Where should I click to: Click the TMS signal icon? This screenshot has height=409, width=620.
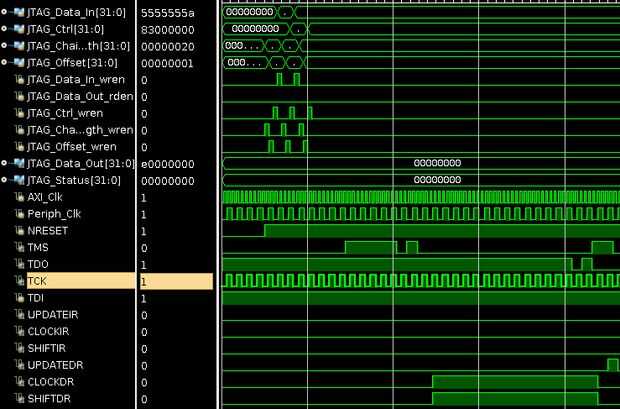(x=19, y=247)
